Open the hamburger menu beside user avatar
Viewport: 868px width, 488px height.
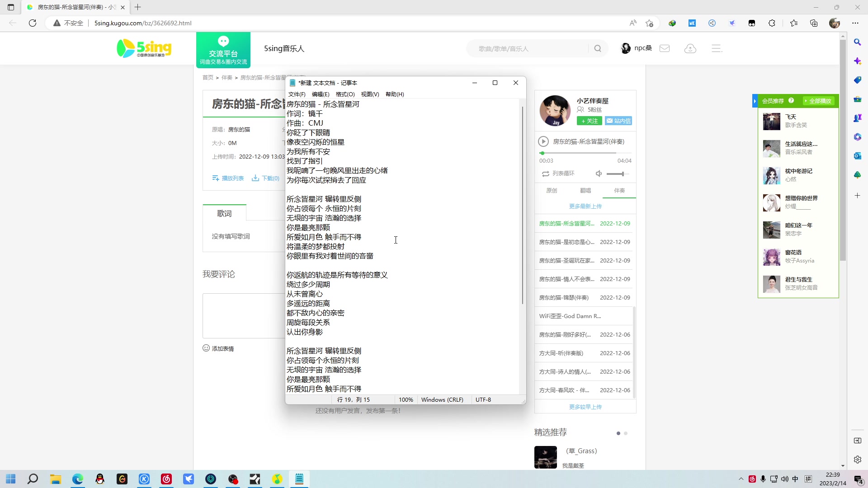tap(717, 48)
